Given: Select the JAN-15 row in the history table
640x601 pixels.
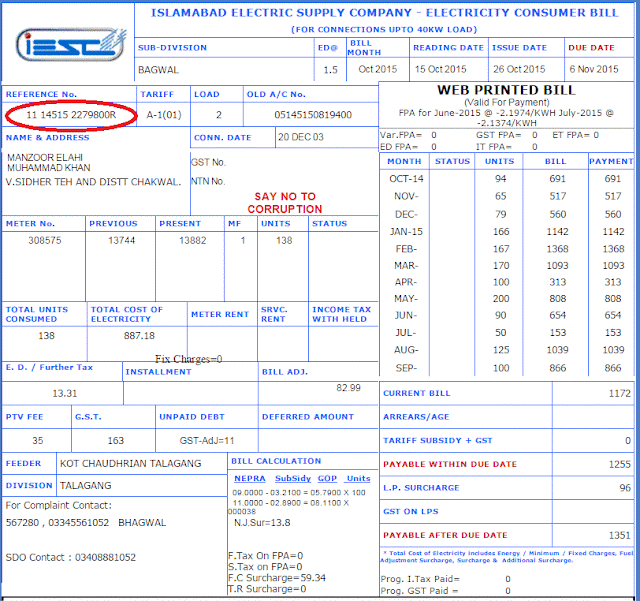Looking at the screenshot, I should pyautogui.click(x=507, y=231).
